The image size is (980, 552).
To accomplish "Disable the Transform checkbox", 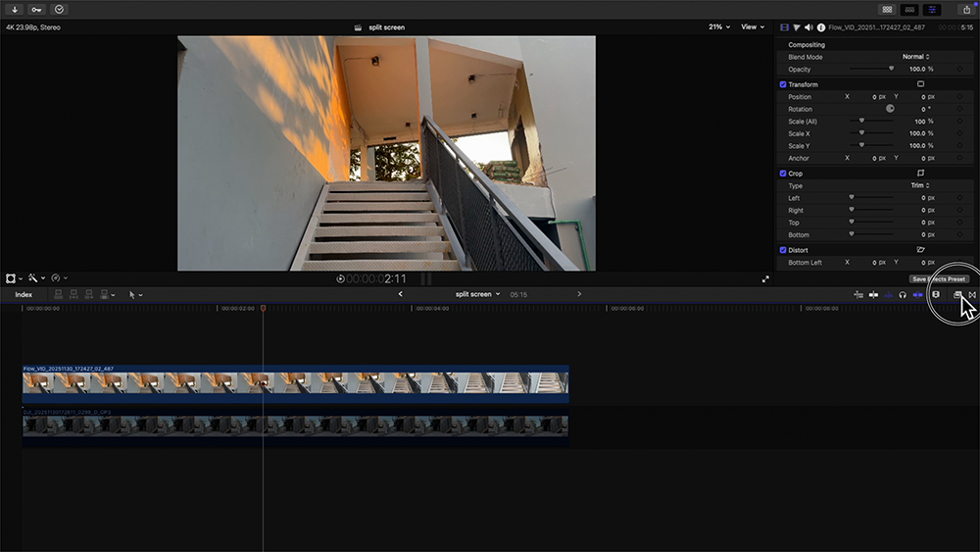I will (x=783, y=84).
